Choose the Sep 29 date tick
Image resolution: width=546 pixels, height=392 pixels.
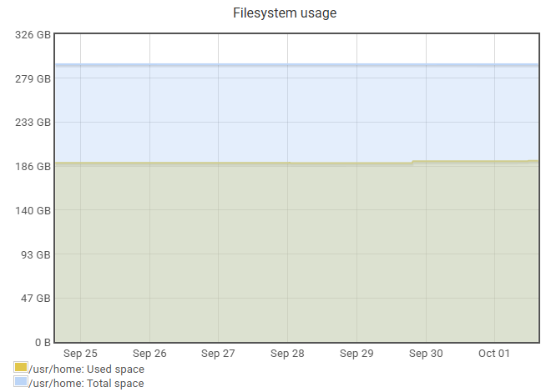tap(356, 354)
